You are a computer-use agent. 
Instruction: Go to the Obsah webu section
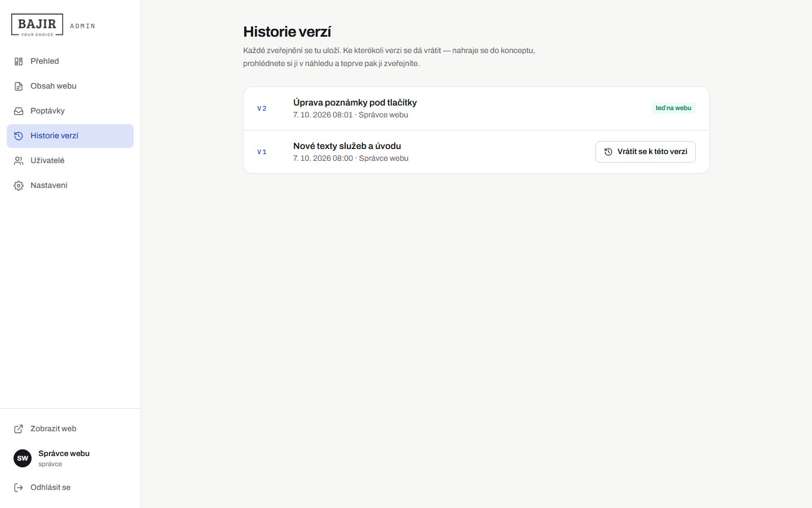tap(70, 86)
